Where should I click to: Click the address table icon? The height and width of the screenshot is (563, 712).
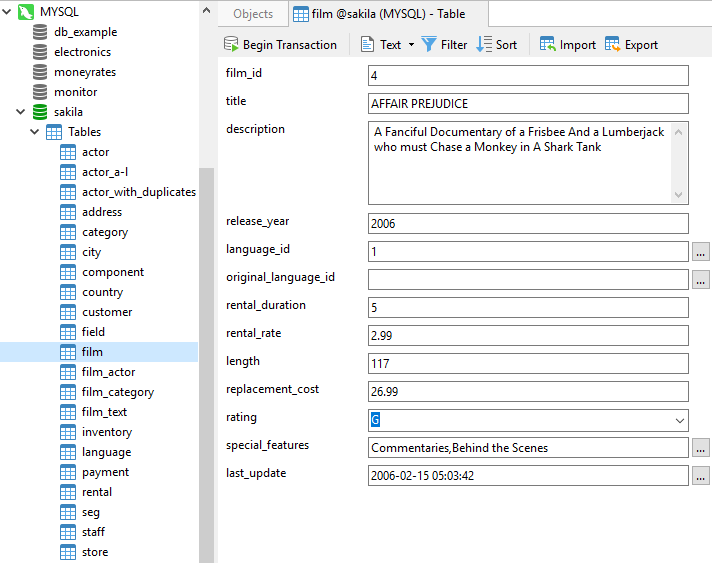[x=68, y=212]
